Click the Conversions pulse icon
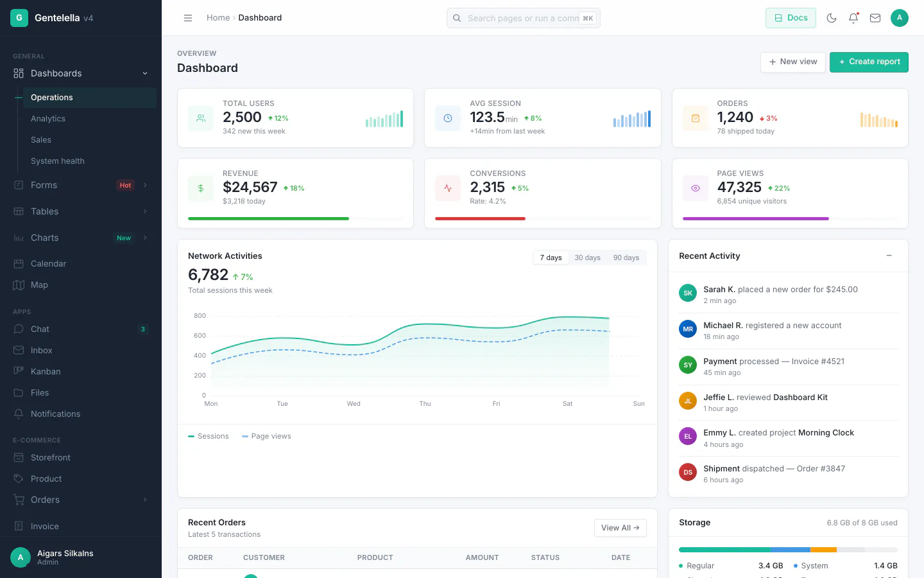 pyautogui.click(x=448, y=188)
